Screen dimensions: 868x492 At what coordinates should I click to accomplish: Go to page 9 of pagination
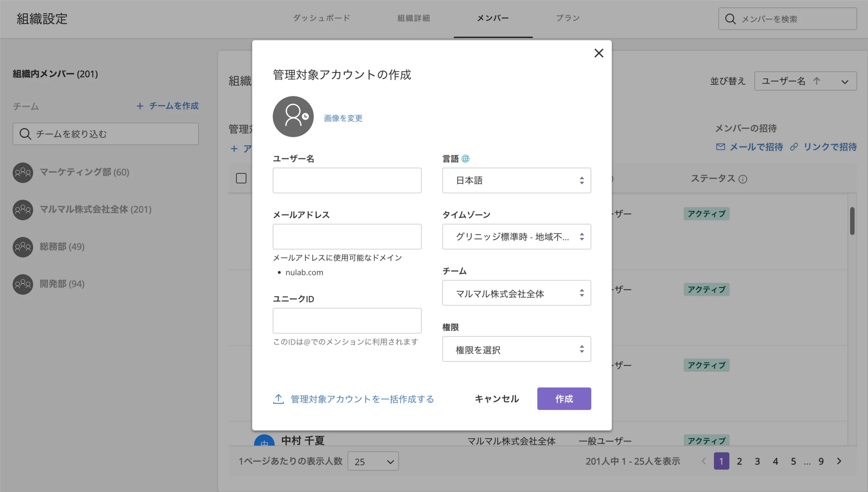[x=821, y=461]
